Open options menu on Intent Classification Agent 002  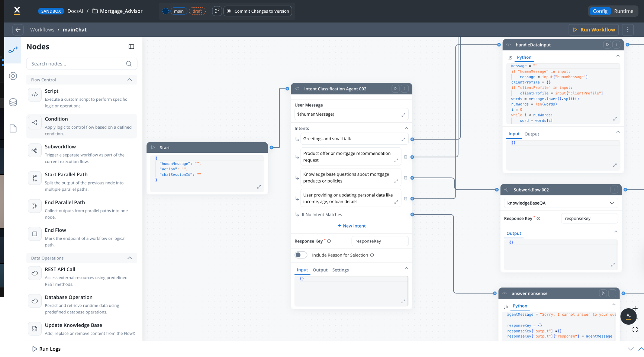(405, 89)
